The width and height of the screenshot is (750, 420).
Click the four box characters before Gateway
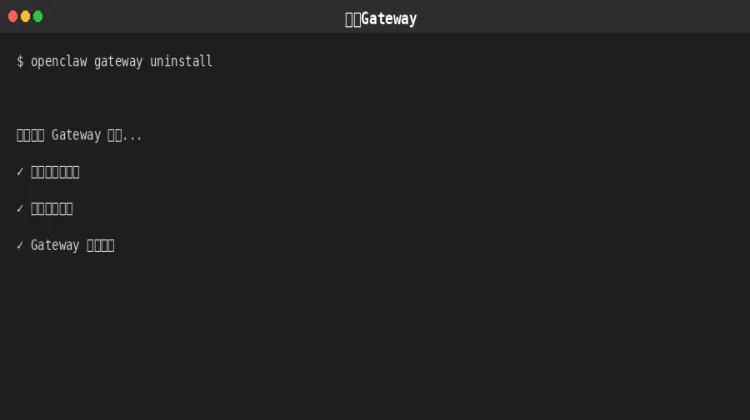coord(30,135)
